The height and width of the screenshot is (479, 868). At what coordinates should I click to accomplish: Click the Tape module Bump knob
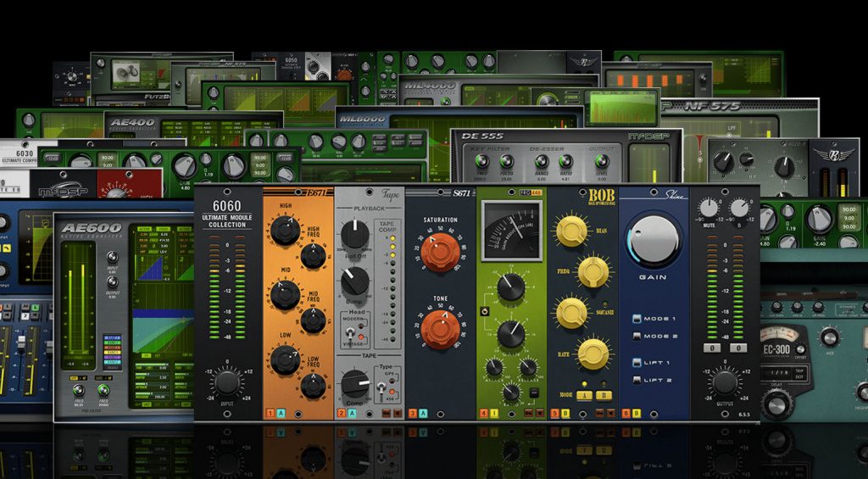pyautogui.click(x=355, y=281)
